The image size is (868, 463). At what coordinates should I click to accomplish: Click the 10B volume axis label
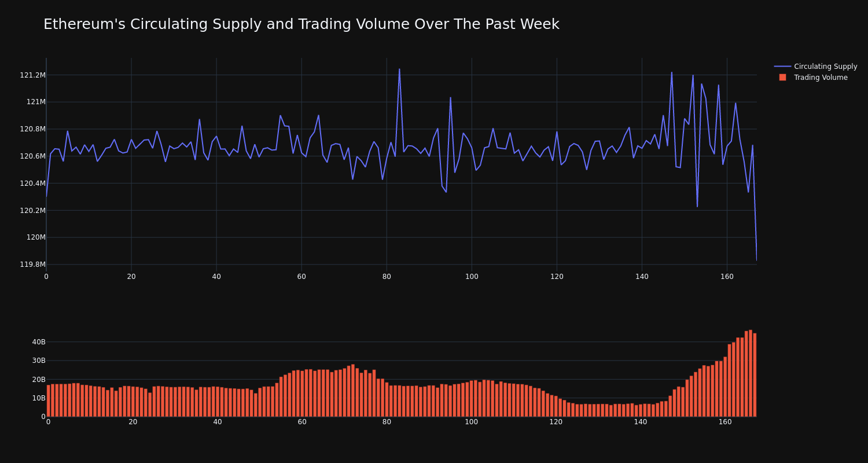39,398
